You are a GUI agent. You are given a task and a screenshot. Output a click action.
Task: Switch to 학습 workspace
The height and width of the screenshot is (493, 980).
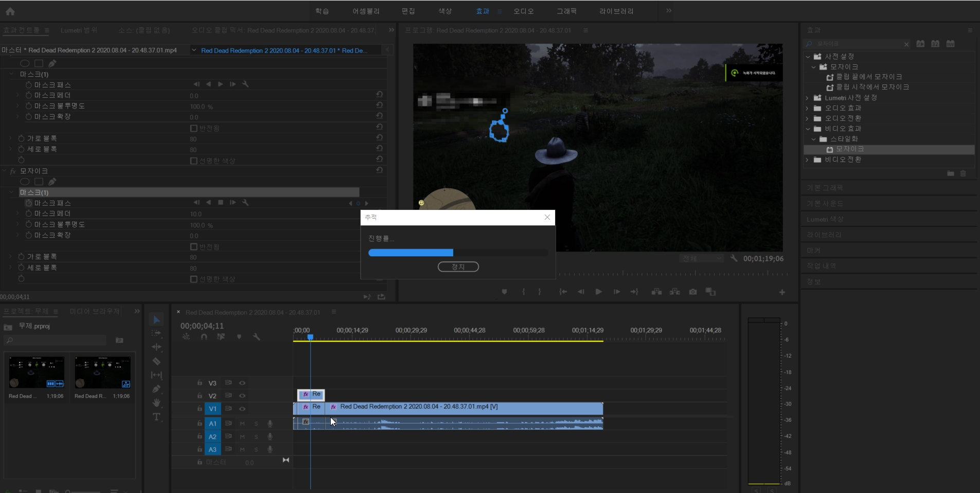click(322, 11)
